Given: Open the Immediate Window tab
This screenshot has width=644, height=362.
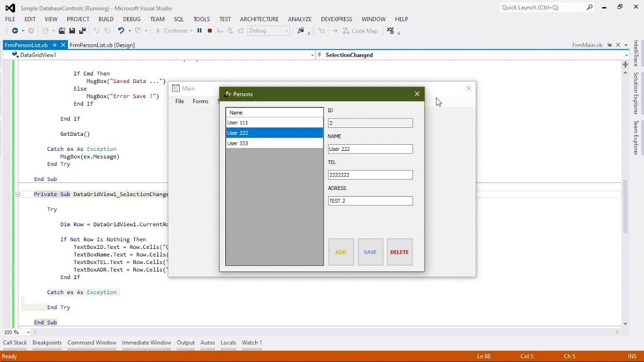Looking at the screenshot, I should (146, 342).
